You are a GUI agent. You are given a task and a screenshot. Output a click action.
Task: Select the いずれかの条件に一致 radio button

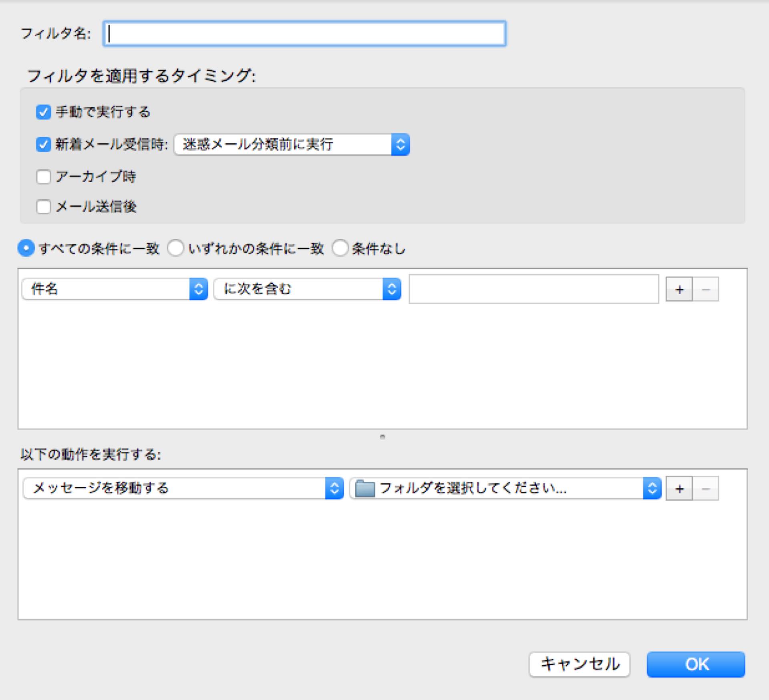pyautogui.click(x=176, y=249)
